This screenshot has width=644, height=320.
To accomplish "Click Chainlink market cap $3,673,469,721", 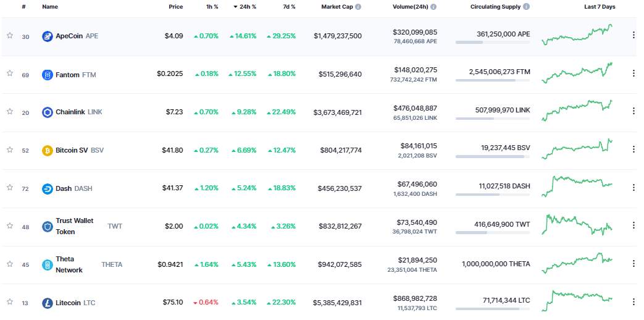I will [338, 112].
